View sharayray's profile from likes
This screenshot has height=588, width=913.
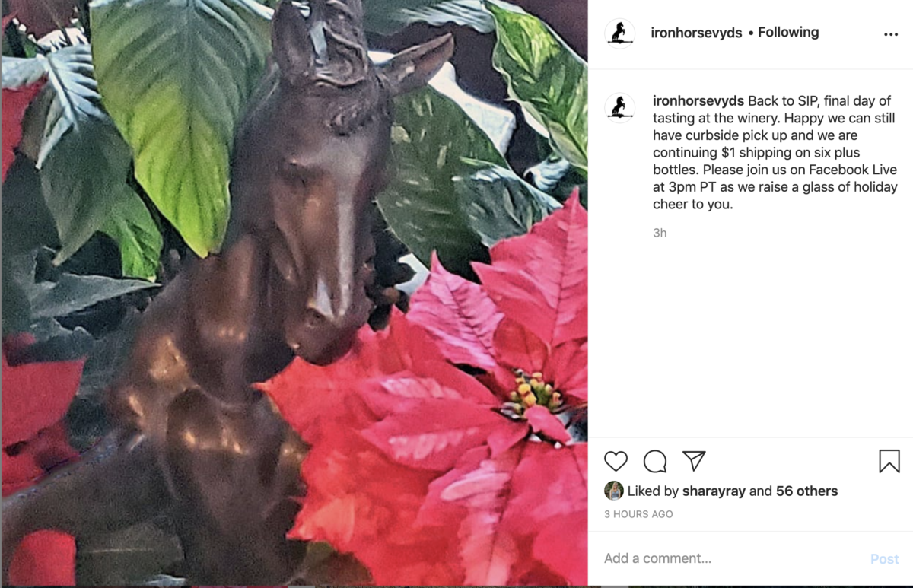point(714,491)
